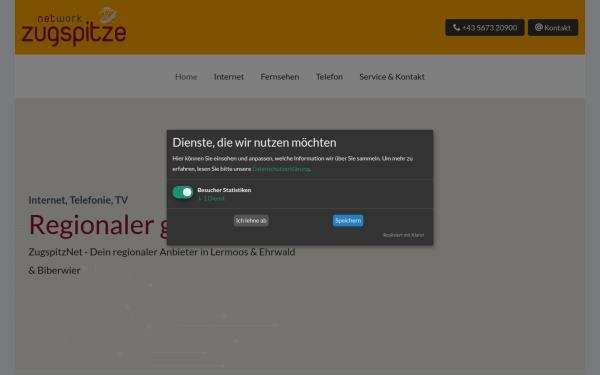Click the Regionaler headline text
600x375 pixels.
click(91, 225)
